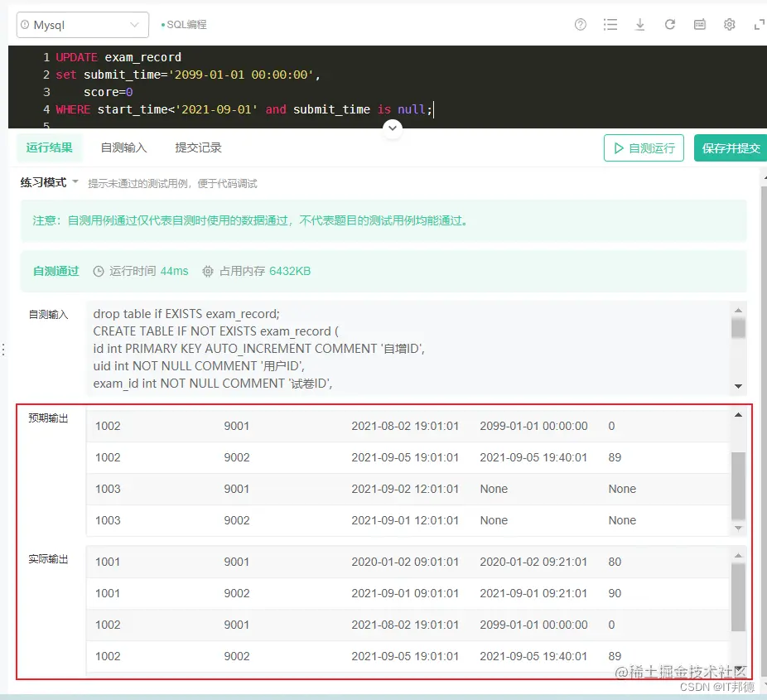Open the help question-mark icon

click(x=580, y=25)
